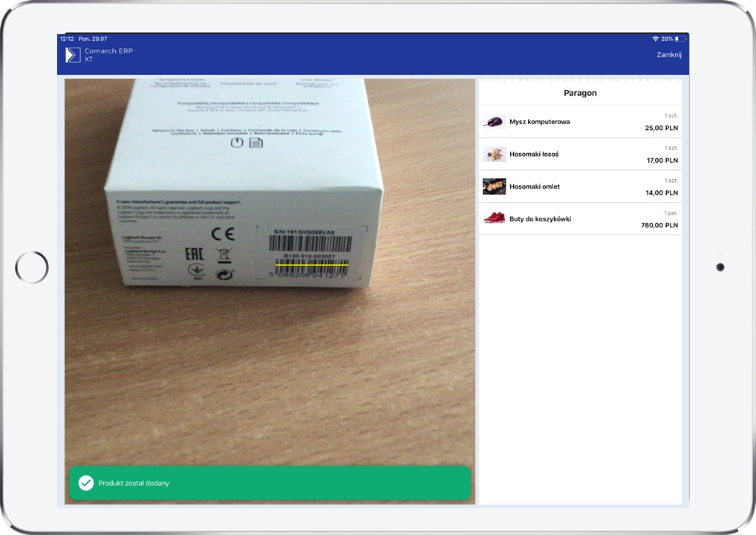Tap the Hosomaki łosoś sushi thumbnail

[x=494, y=155]
